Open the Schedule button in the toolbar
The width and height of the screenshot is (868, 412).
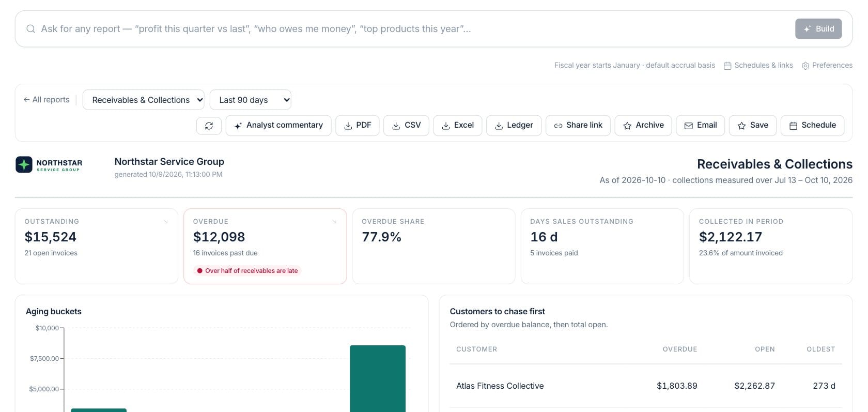coord(813,126)
